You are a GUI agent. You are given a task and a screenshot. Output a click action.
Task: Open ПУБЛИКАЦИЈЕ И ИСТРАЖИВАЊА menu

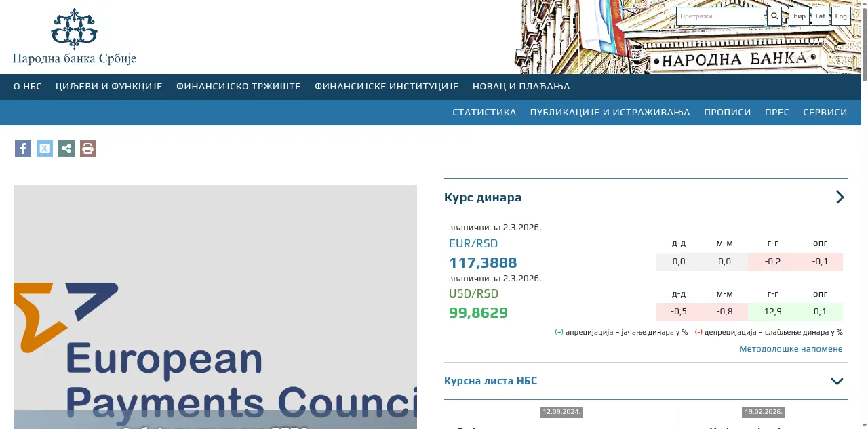pos(610,113)
